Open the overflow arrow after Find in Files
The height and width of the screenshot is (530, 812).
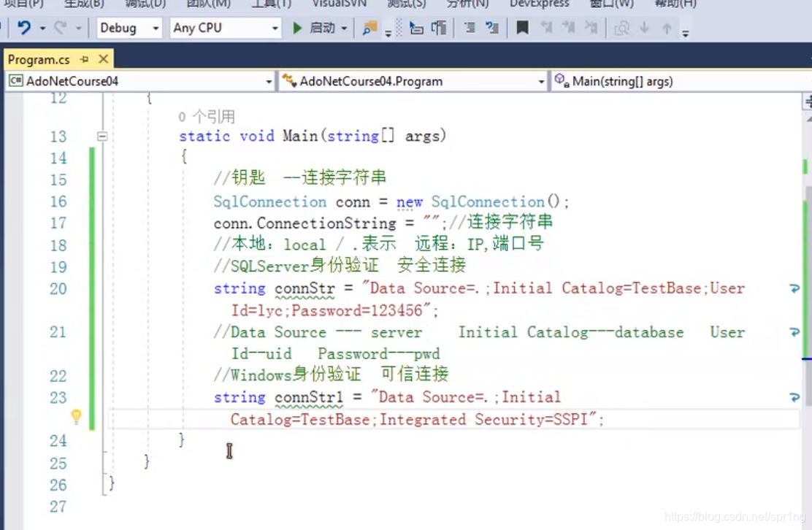coord(388,33)
